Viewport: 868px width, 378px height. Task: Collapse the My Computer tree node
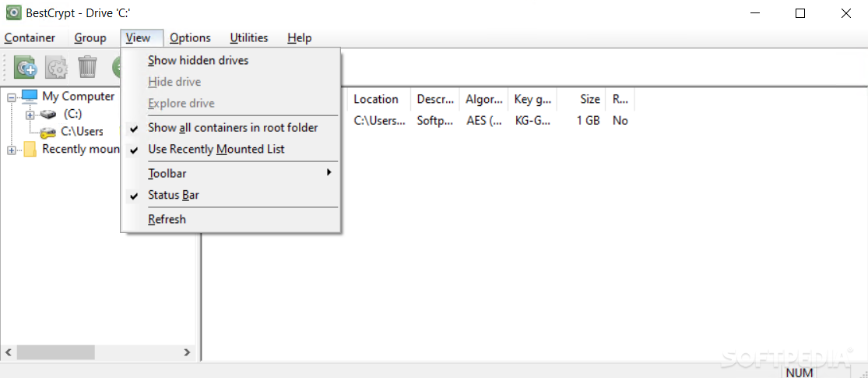click(x=12, y=97)
